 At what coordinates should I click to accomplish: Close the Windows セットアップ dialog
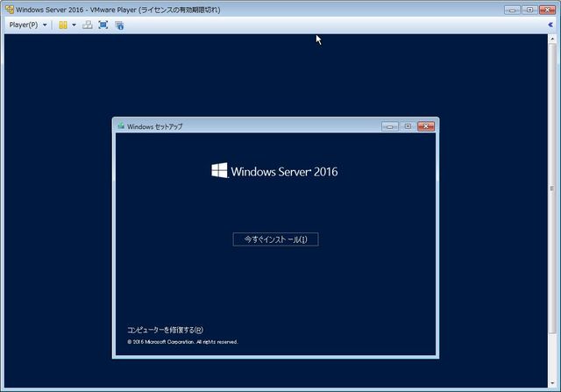click(426, 126)
